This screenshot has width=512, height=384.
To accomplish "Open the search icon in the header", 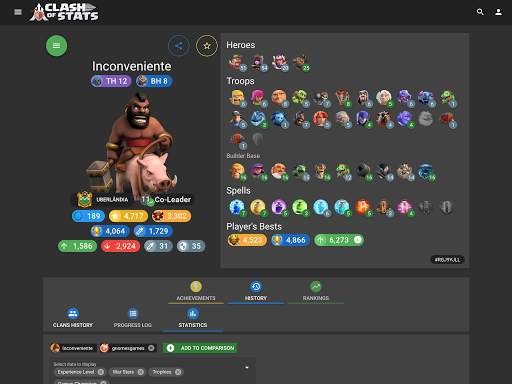I will tap(480, 12).
